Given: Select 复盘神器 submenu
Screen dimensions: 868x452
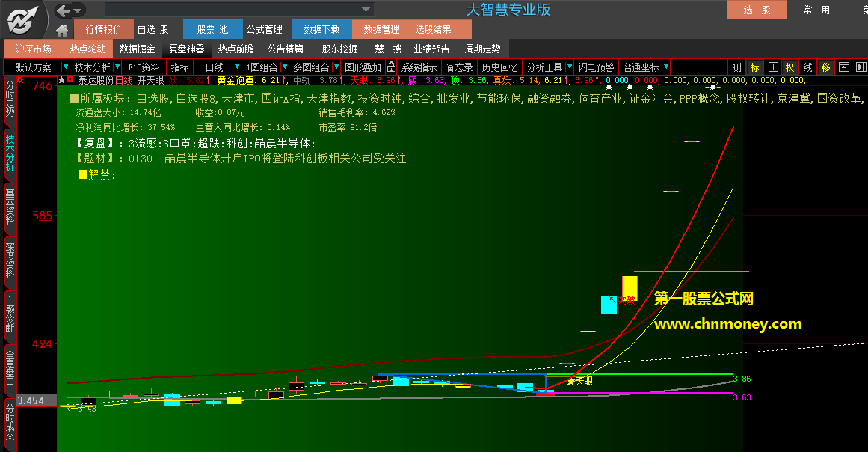Looking at the screenshot, I should pyautogui.click(x=187, y=49).
